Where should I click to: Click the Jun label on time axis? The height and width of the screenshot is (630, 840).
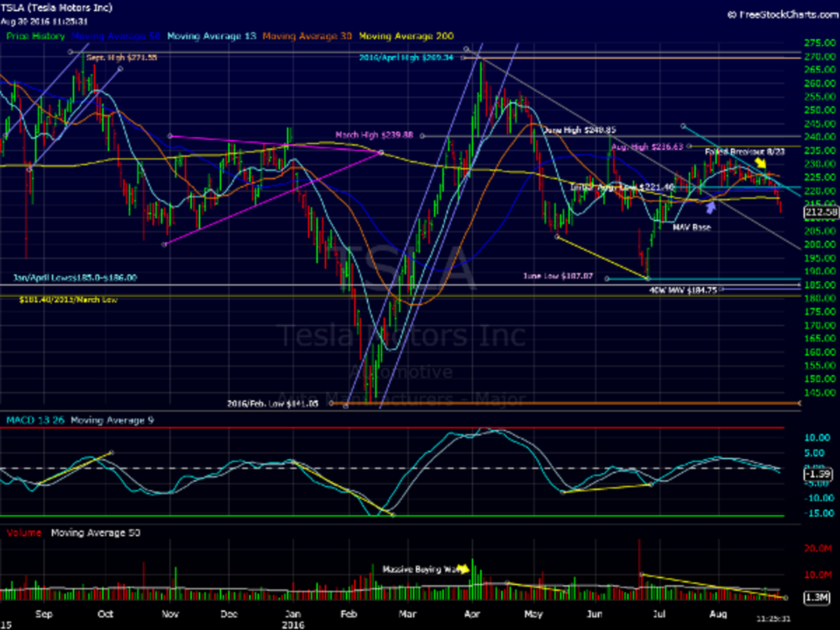click(x=594, y=614)
